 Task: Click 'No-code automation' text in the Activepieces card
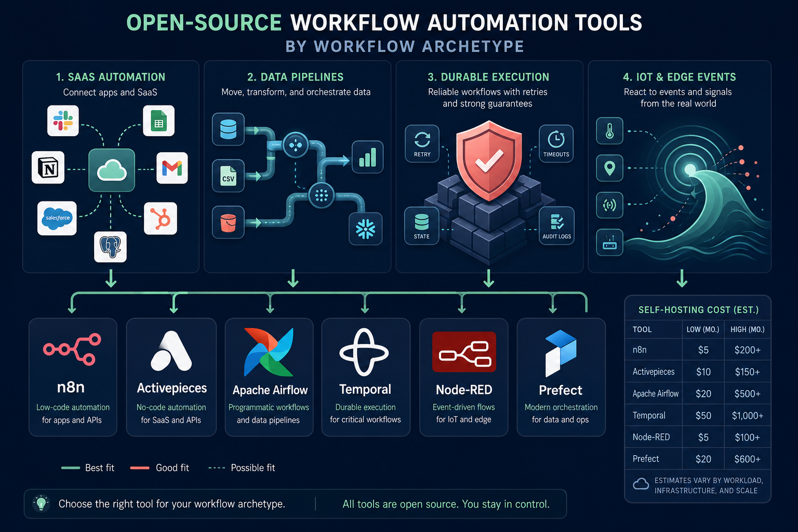coord(171,407)
